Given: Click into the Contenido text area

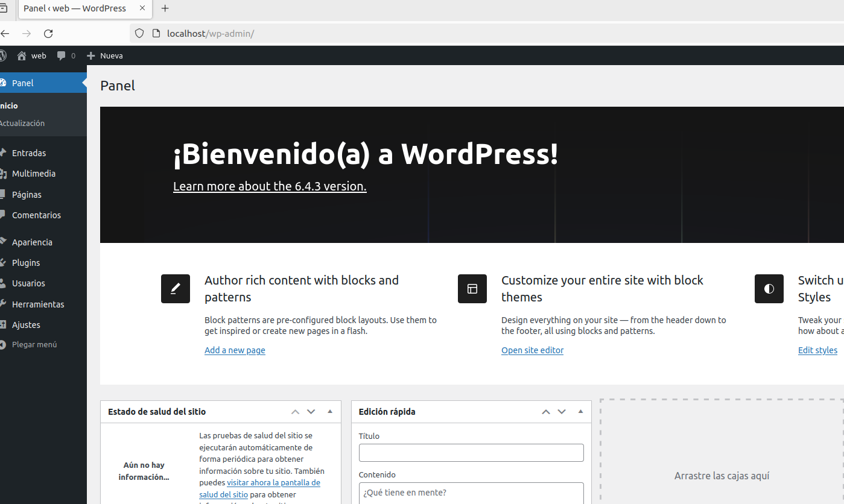Looking at the screenshot, I should point(471,493).
